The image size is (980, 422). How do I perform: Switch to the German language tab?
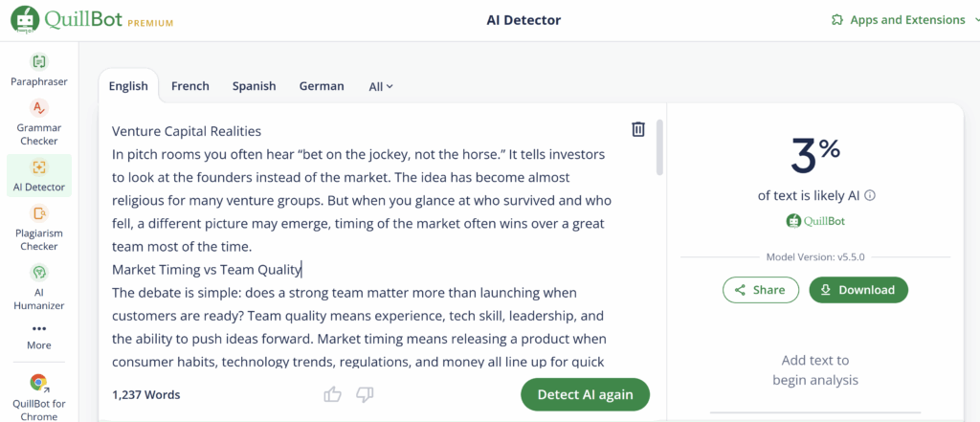[322, 86]
